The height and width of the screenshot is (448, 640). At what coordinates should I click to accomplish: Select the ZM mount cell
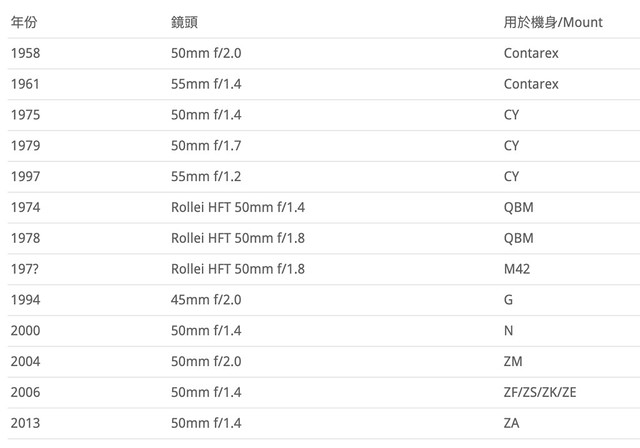(513, 362)
